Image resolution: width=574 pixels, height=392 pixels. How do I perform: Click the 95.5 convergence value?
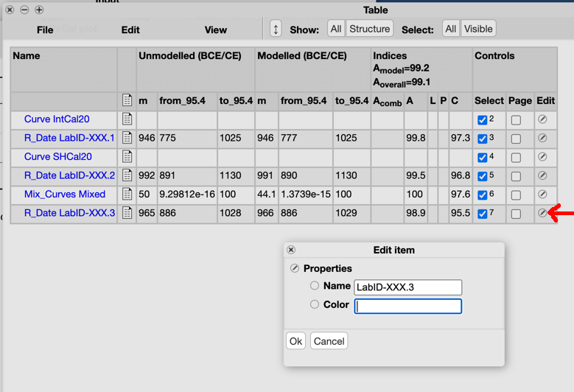[x=460, y=213]
